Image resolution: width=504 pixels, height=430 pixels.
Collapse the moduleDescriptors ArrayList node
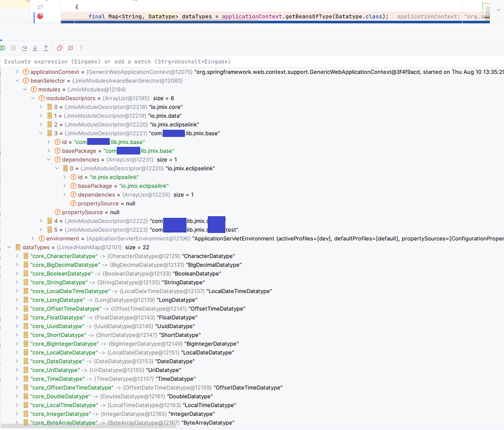pyautogui.click(x=33, y=98)
